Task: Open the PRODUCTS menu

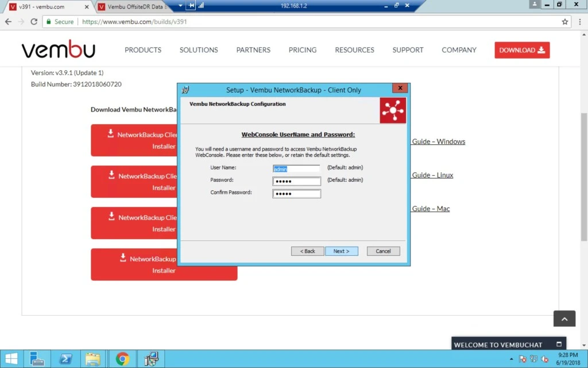Action: pos(143,50)
